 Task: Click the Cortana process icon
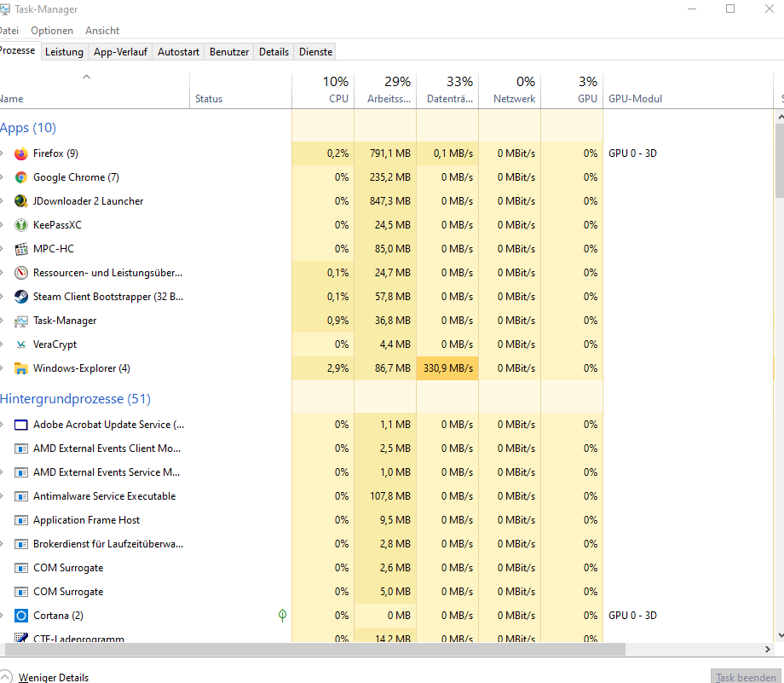click(x=21, y=616)
